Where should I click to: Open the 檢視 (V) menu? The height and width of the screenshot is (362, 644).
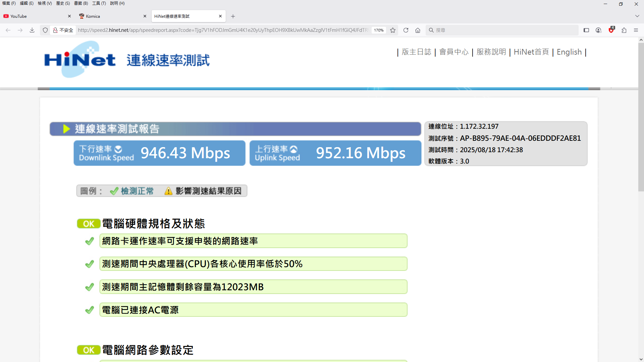click(45, 3)
